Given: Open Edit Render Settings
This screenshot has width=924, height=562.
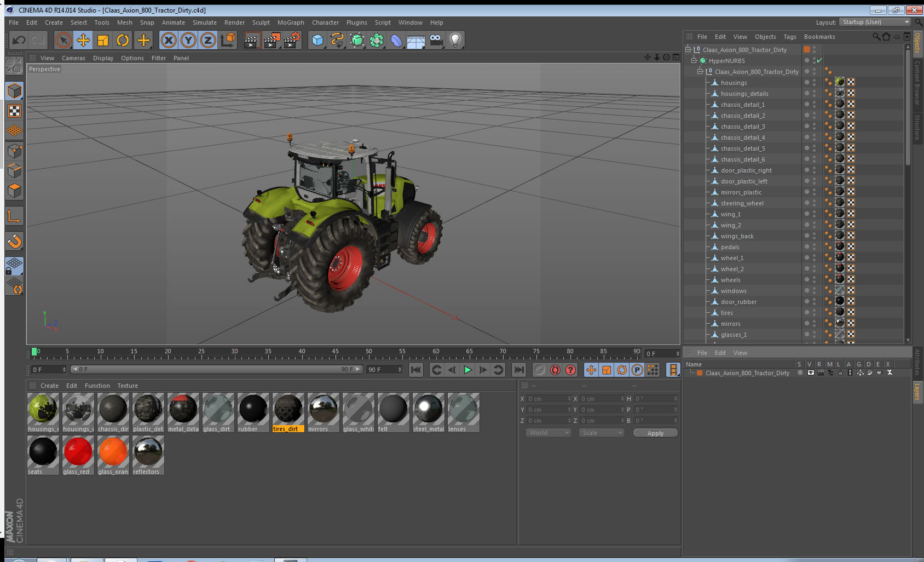Looking at the screenshot, I should [x=292, y=40].
